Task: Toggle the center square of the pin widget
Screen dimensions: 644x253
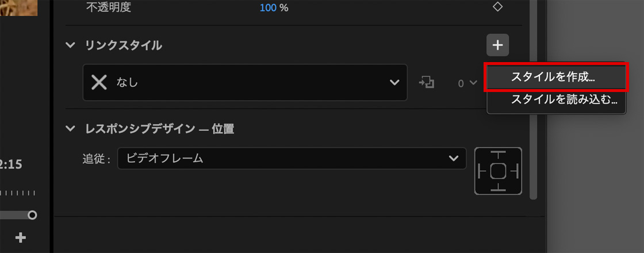Action: (x=498, y=171)
